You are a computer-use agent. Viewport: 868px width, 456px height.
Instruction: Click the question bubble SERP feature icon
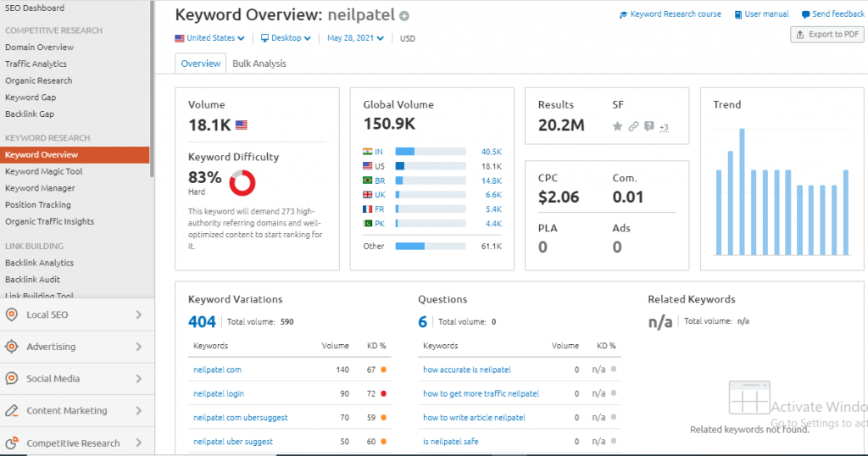pos(648,126)
